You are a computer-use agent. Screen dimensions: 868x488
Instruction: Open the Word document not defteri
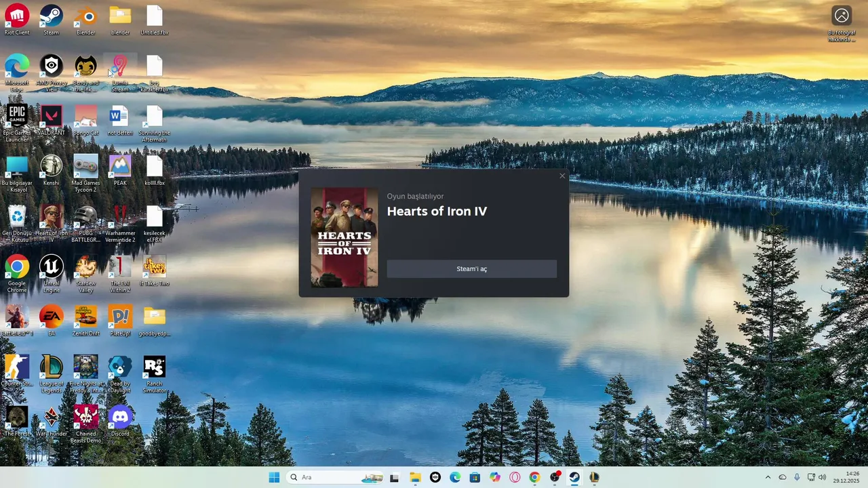pyautogui.click(x=120, y=121)
